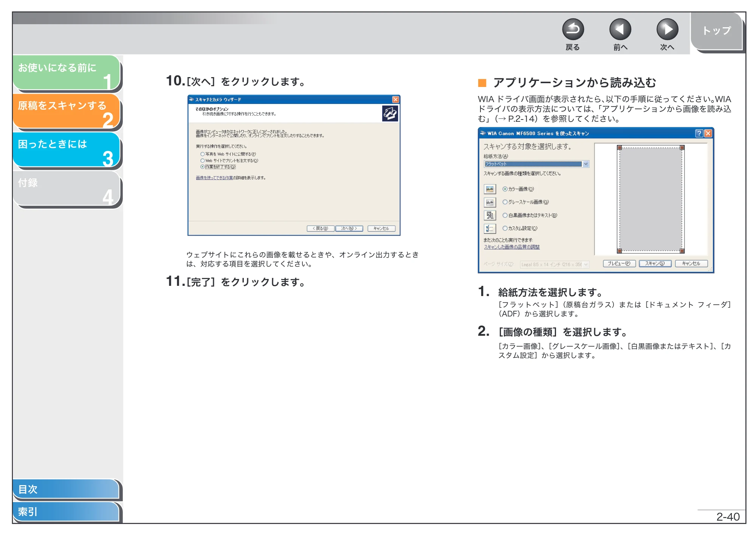This screenshot has height=535, width=756.
Task: Open the ページ サイズ Legal dropdown
Action: coord(555,265)
